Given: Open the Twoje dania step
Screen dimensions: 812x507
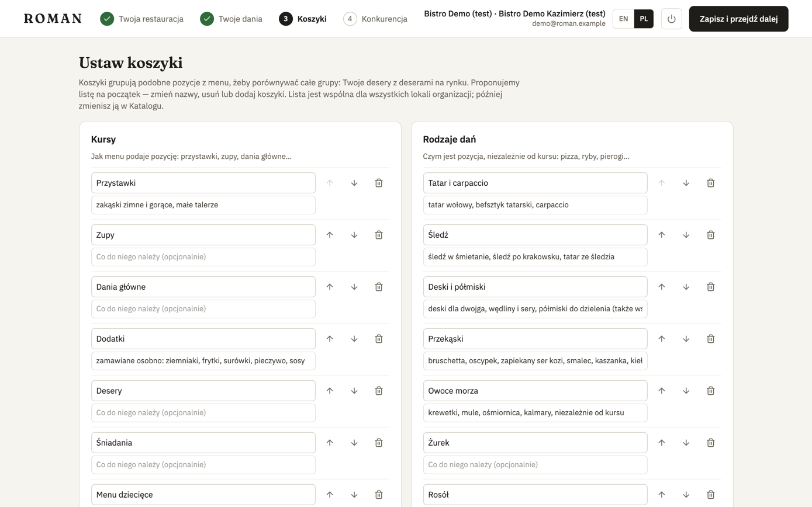Looking at the screenshot, I should tap(231, 19).
